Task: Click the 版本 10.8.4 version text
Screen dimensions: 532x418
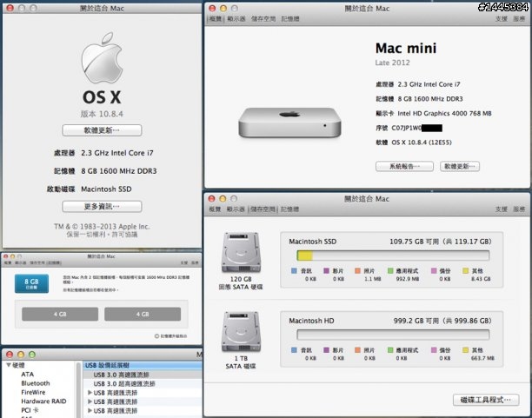Action: click(102, 114)
